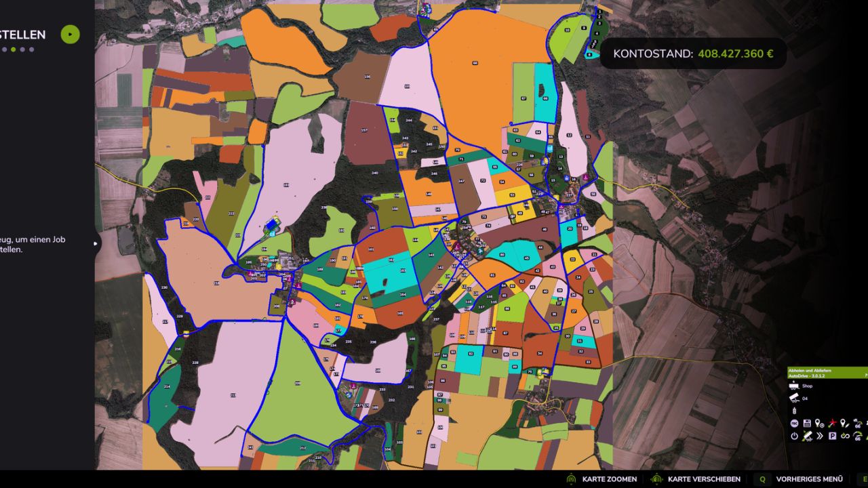Viewport: 868px width, 488px height.
Task: Click the trailer icon next to Shop
Action: tap(793, 386)
